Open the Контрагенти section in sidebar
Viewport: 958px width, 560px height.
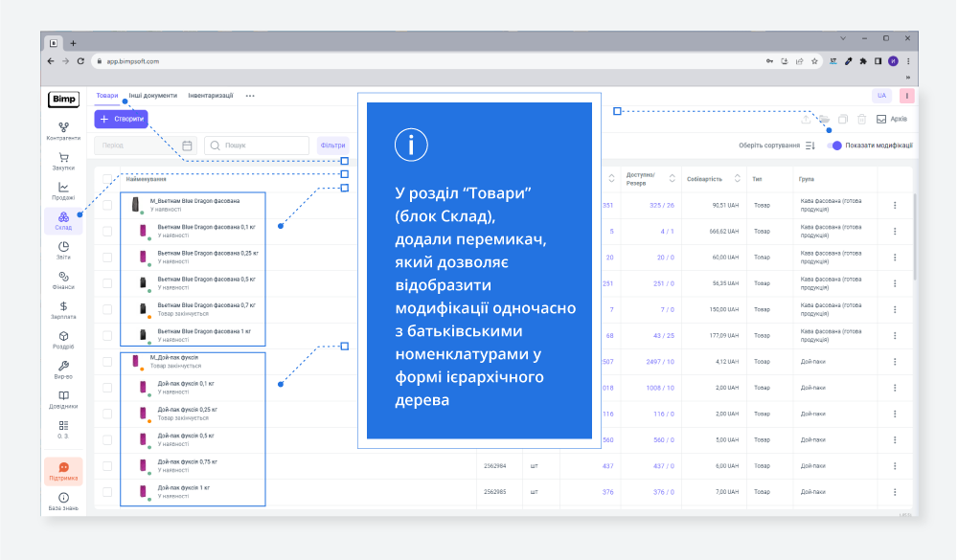[63, 130]
